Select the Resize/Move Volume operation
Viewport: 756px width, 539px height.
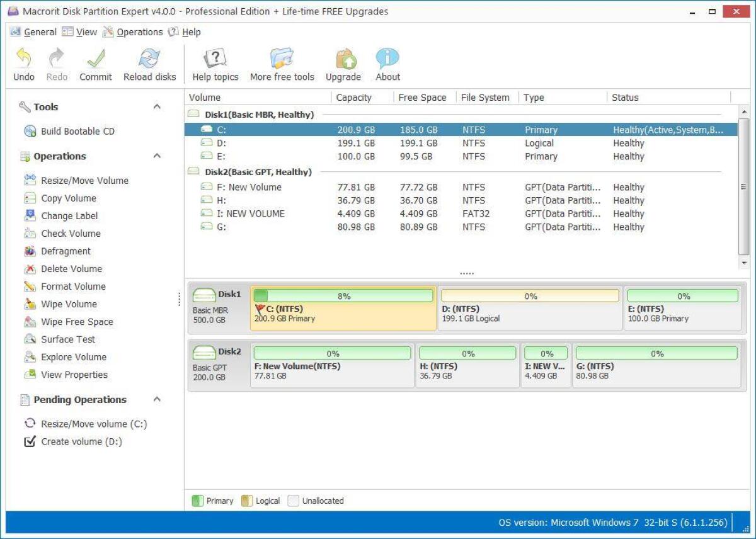pos(77,180)
